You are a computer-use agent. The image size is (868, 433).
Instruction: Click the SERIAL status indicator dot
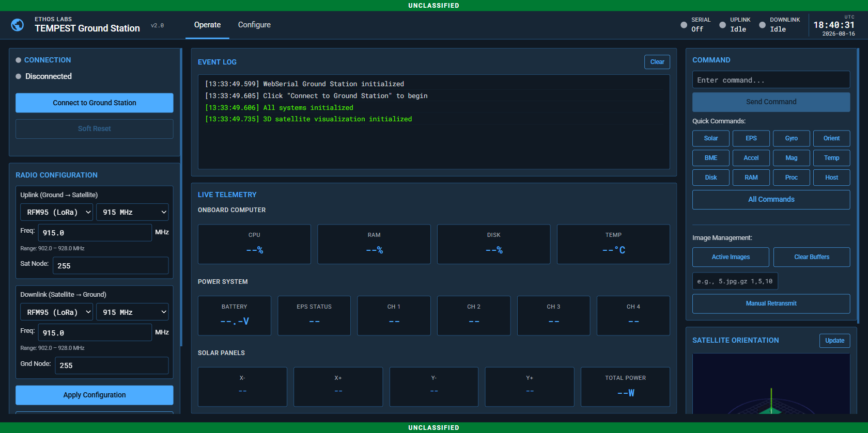(x=684, y=25)
